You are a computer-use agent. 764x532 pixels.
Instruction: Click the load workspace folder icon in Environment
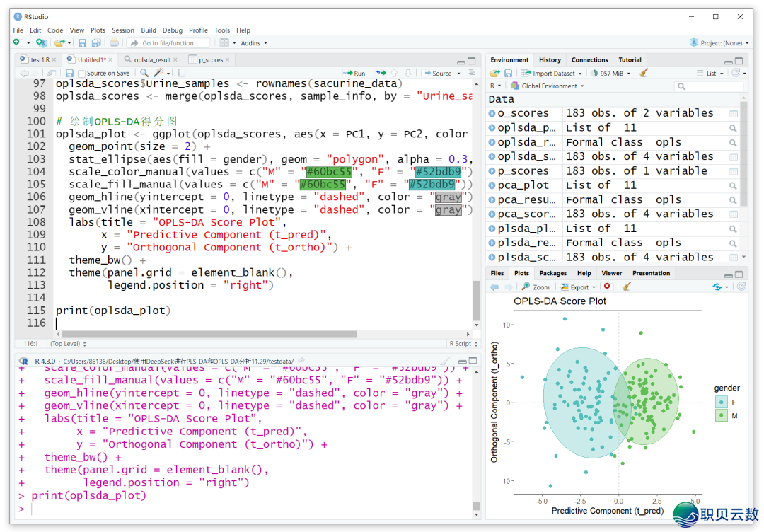495,73
